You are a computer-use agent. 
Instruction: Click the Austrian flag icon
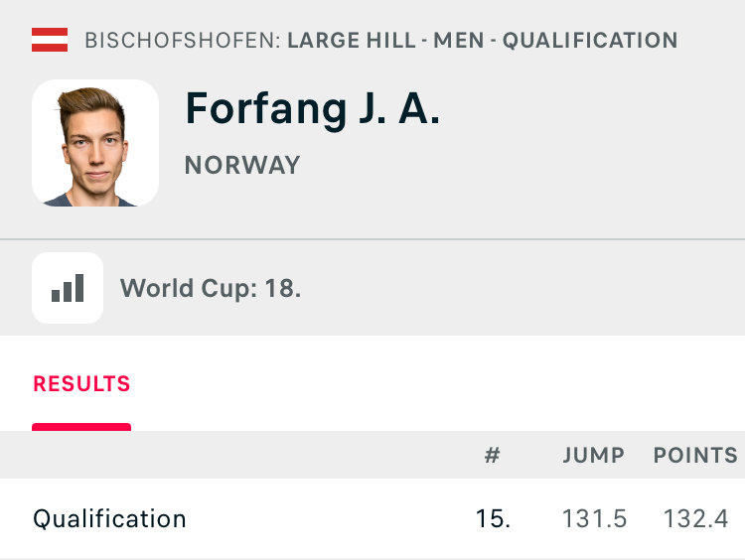(50, 41)
